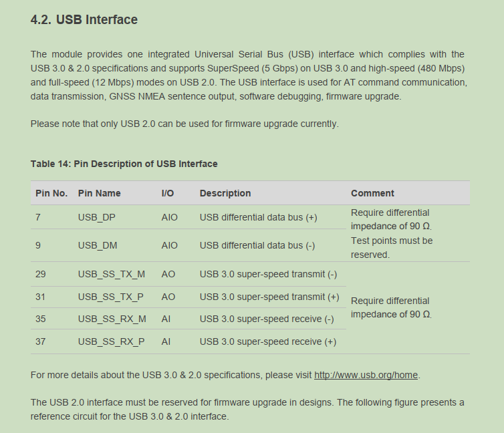Select the USB_DM pin name cell

point(98,245)
